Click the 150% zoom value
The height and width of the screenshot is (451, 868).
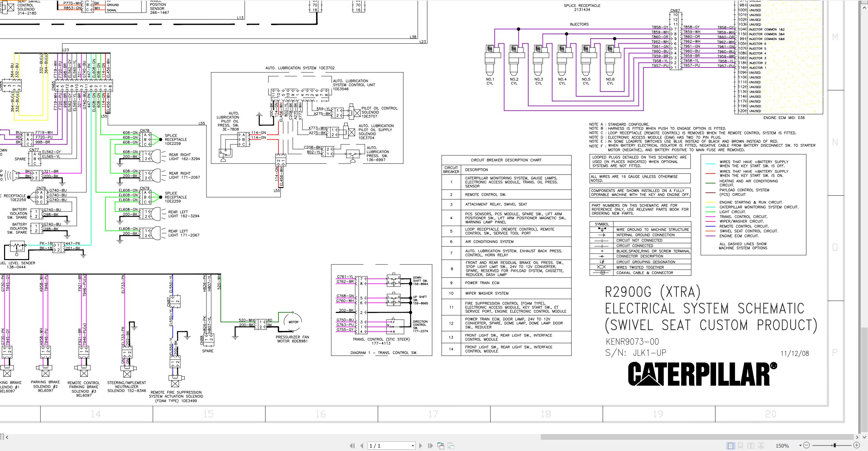[782, 446]
